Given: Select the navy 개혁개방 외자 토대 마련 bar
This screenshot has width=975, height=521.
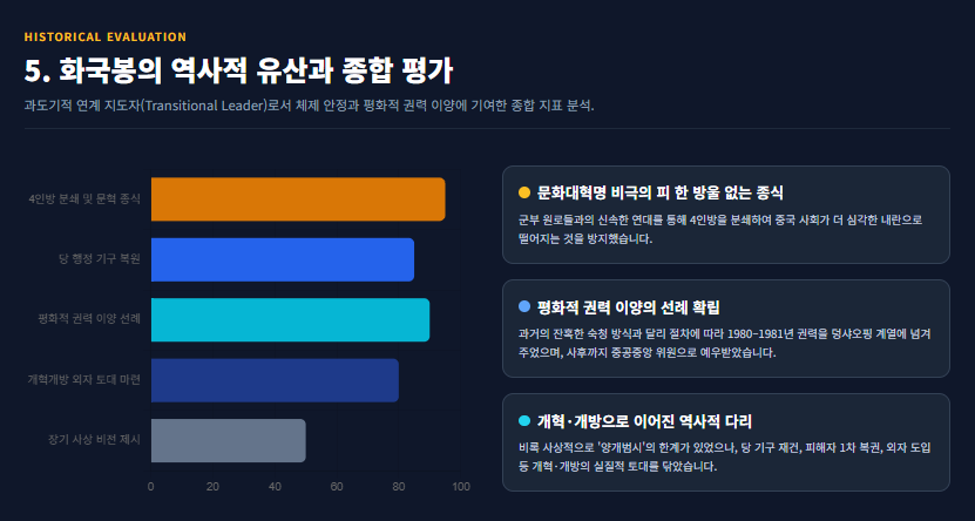Looking at the screenshot, I should pos(275,380).
